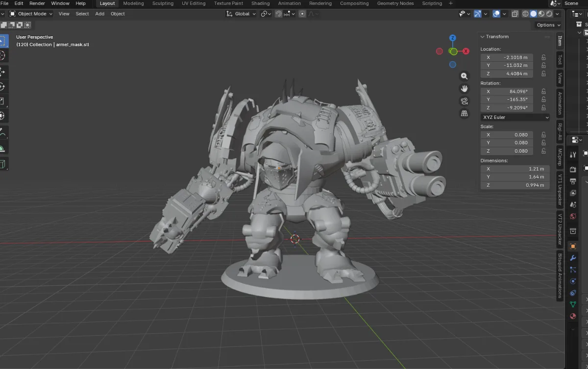Open the Modifiers wrench properties tab

[x=573, y=258]
